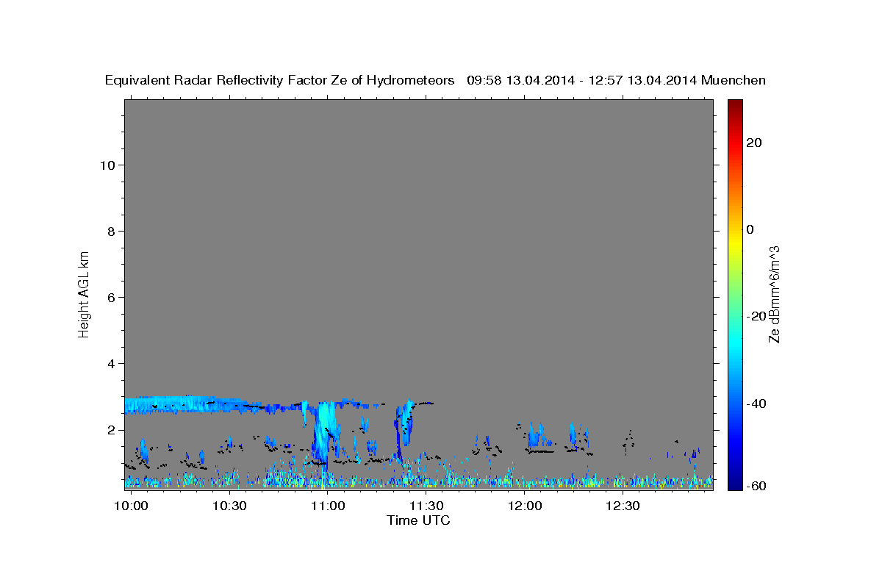
Task: Click the 'Height AGL km' axis label
Action: (x=85, y=293)
